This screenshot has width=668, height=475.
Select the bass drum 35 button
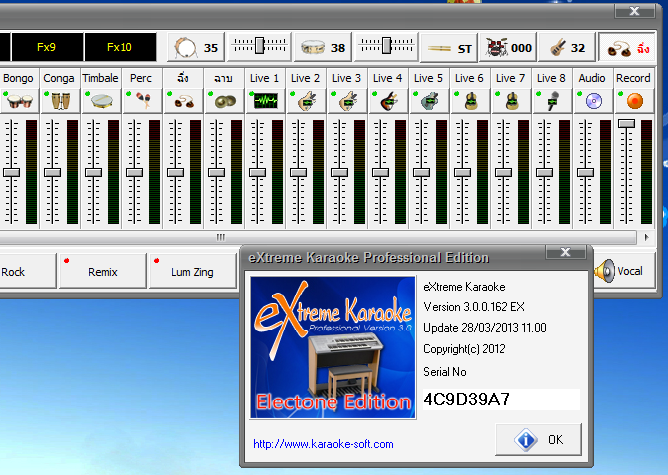pos(196,47)
